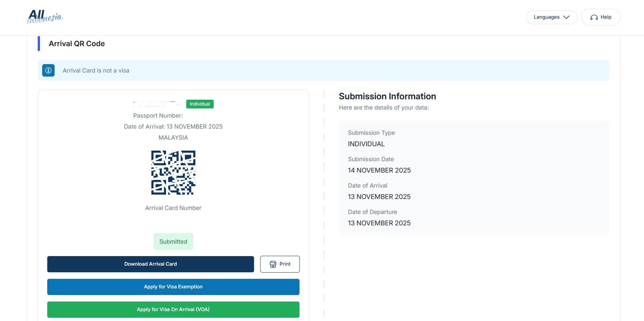Click the MALAYSIA text on the card
This screenshot has width=644, height=321.
pyautogui.click(x=173, y=137)
